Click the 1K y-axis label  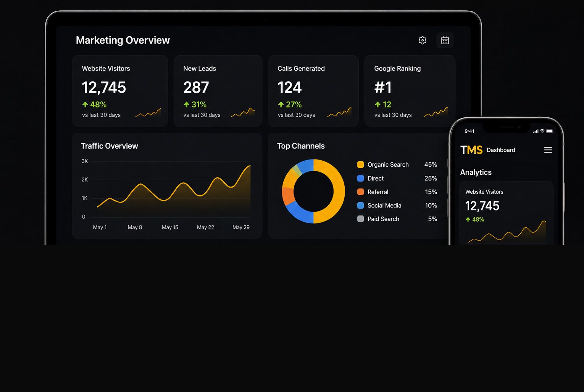(85, 198)
